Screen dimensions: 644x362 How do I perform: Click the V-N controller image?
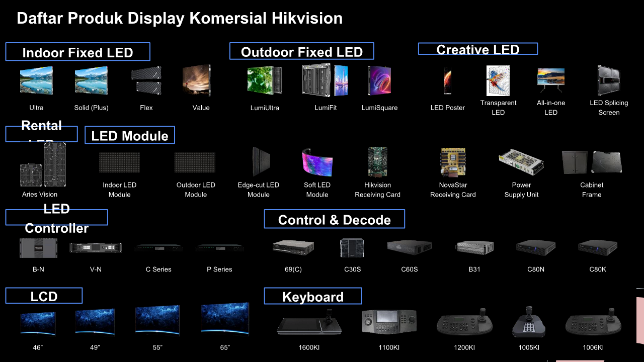(96, 247)
